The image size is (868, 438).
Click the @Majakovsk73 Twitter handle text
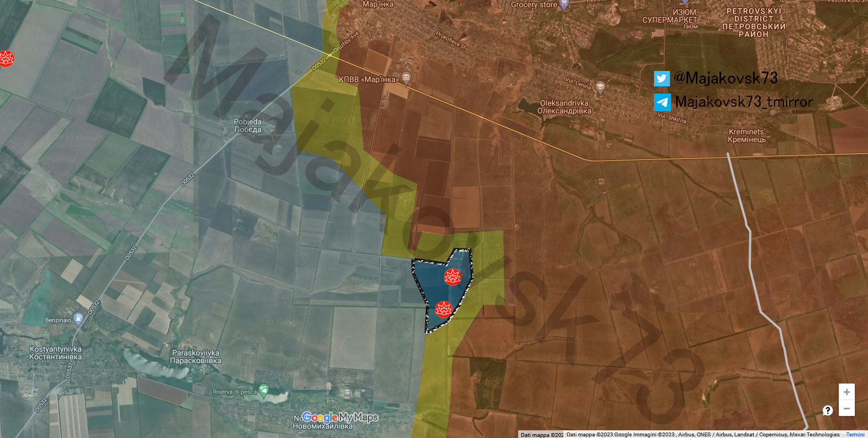pos(726,78)
